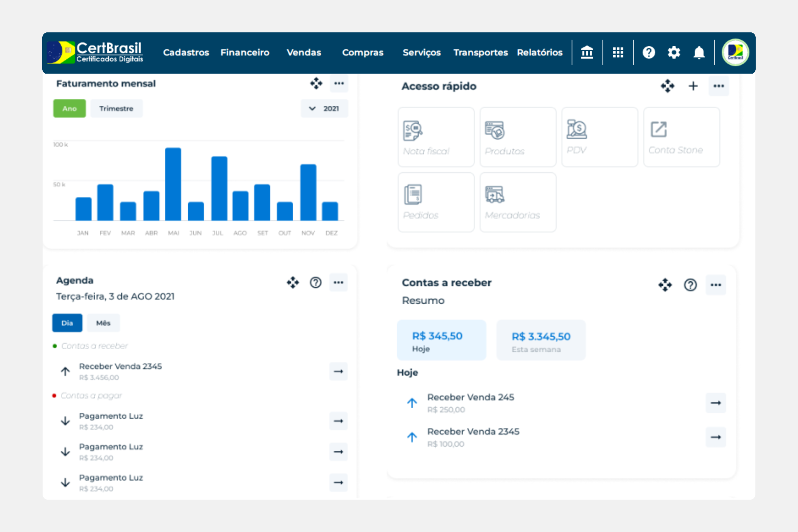This screenshot has width=798, height=532.
Task: Open the Financeiro menu
Action: click(245, 53)
